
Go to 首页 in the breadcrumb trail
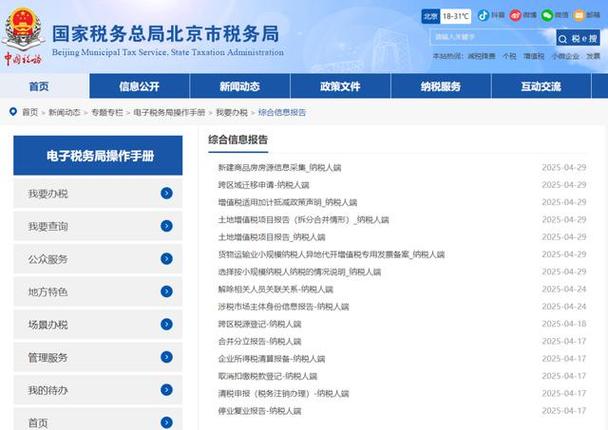(x=30, y=112)
